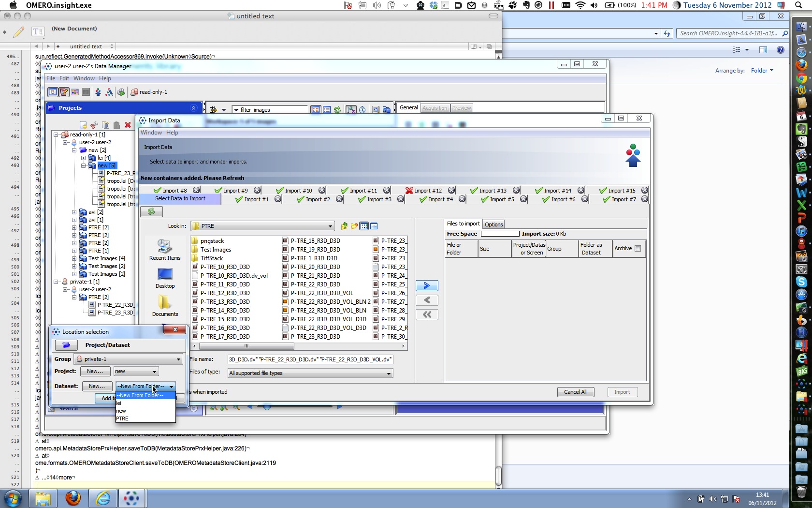Click the sort by date clock icon
812x508 pixels.
click(362, 110)
